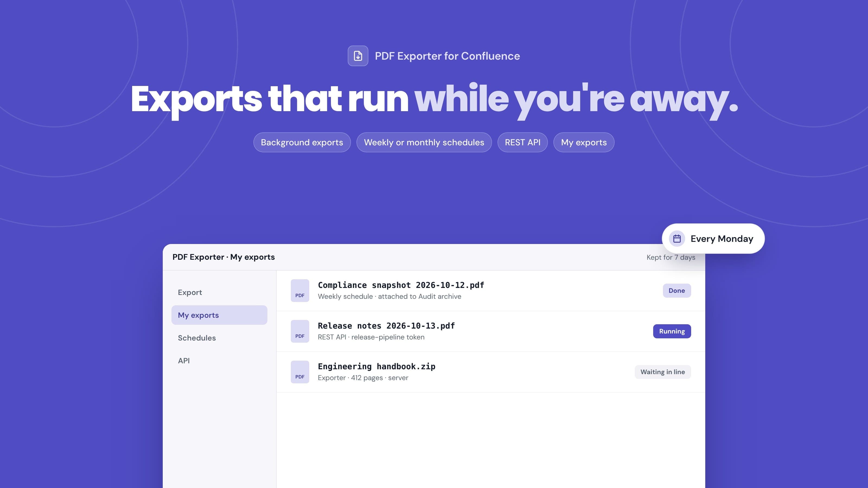Viewport: 868px width, 488px height.
Task: Click the Every Monday schedule chip
Action: [713, 239]
